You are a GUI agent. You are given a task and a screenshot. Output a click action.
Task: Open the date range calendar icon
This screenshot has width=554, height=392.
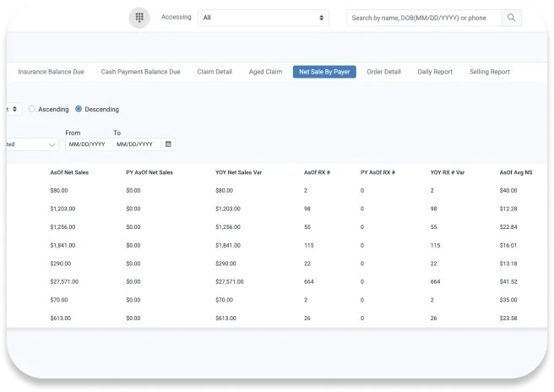click(x=168, y=144)
